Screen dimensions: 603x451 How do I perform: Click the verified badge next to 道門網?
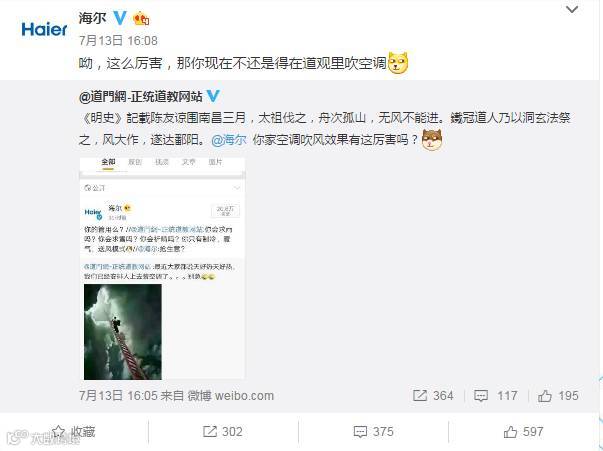coord(213,96)
